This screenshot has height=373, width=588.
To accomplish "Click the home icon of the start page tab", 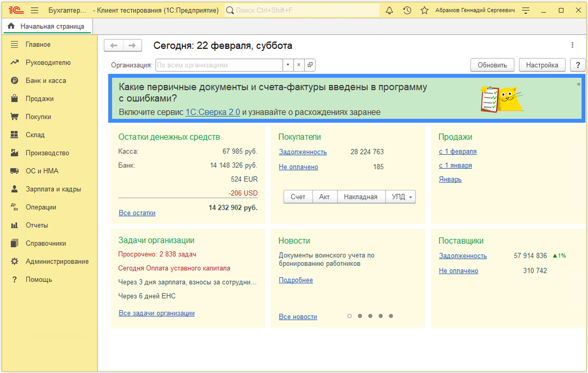I will tap(11, 26).
